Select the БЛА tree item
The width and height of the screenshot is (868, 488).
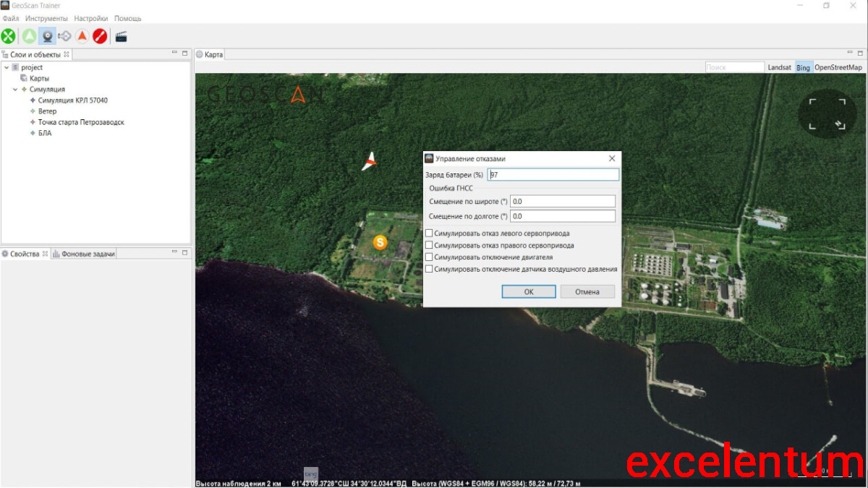pyautogui.click(x=45, y=133)
